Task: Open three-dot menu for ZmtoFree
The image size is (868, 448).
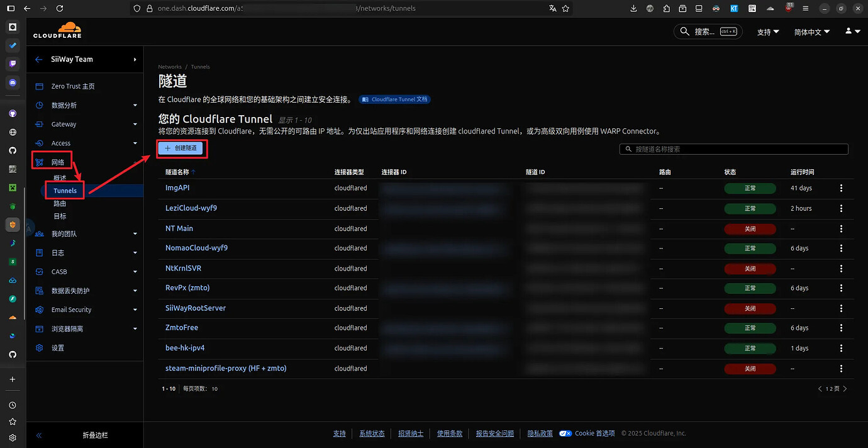Action: (841, 328)
